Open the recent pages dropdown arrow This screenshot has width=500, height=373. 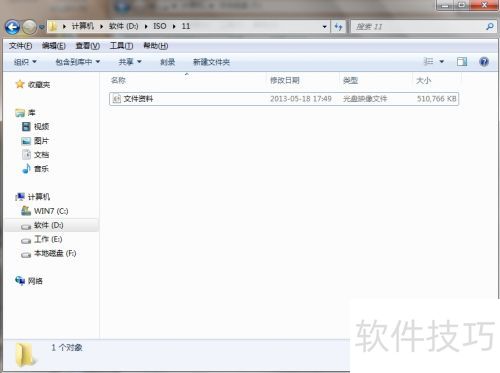[x=42, y=27]
